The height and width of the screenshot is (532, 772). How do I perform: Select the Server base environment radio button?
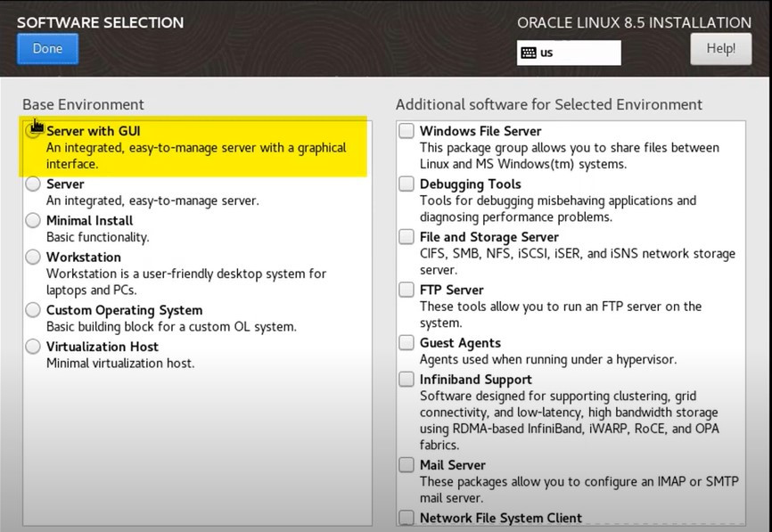pos(33,184)
